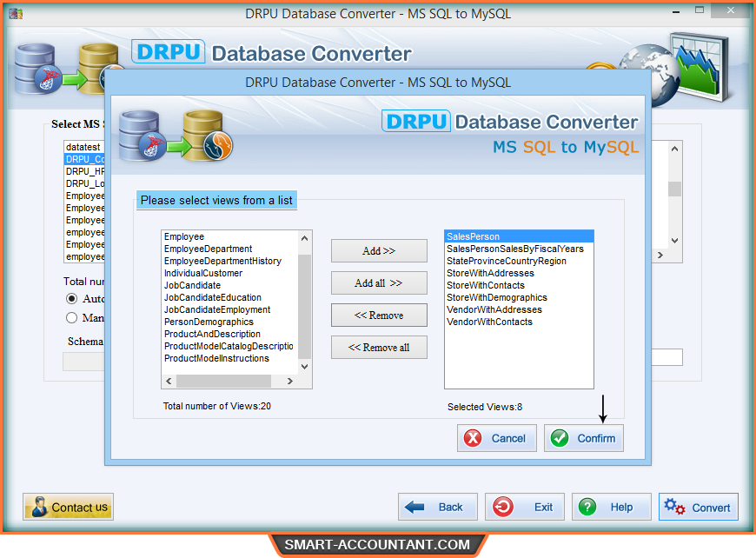Click left arrow of available views horizontal scrollbar
This screenshot has width=756, height=558.
[x=169, y=381]
